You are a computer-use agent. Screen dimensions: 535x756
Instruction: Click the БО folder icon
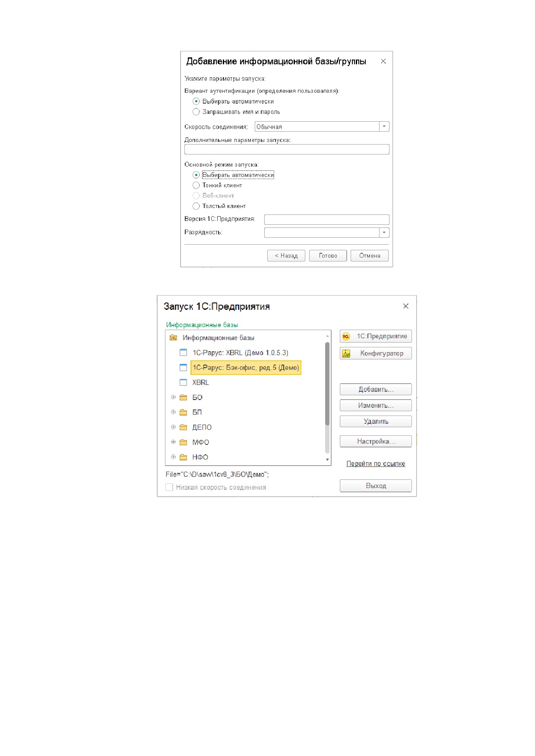click(184, 397)
